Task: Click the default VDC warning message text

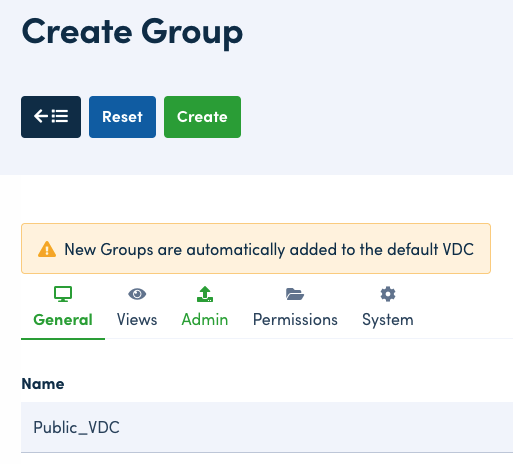Action: tap(269, 249)
